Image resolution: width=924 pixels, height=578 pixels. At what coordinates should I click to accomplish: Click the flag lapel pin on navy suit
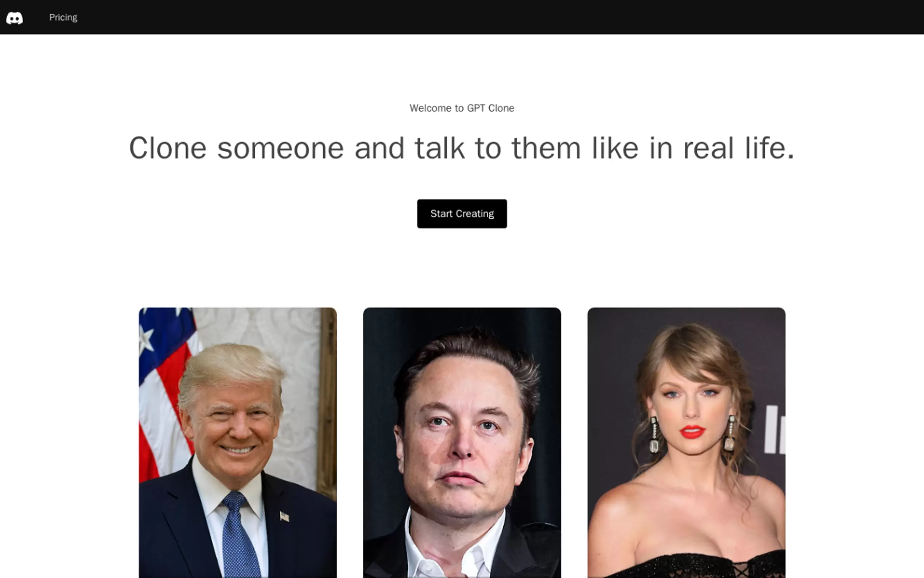coord(284,516)
